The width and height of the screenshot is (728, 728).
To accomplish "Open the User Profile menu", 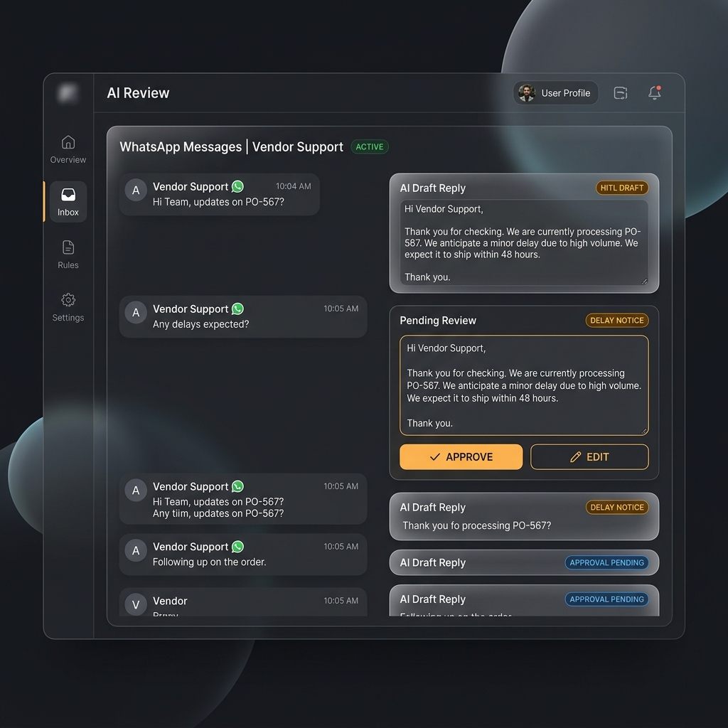I will pos(555,93).
